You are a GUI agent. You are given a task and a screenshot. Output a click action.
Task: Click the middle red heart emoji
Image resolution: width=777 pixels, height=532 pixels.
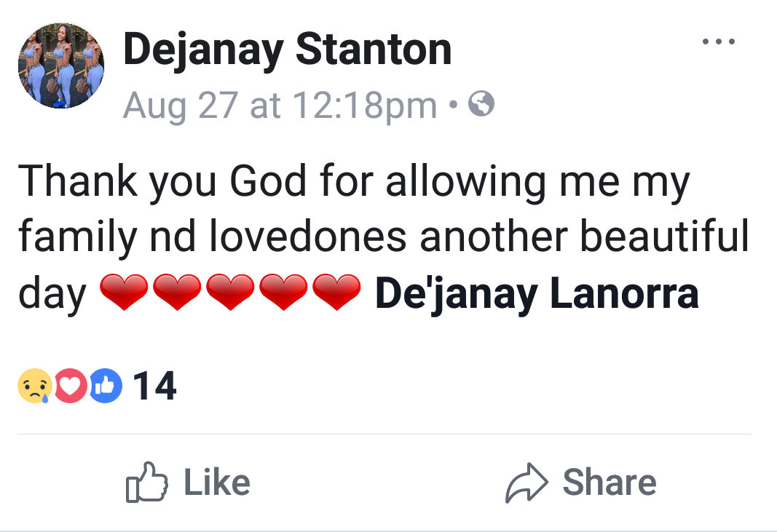pos(230,293)
